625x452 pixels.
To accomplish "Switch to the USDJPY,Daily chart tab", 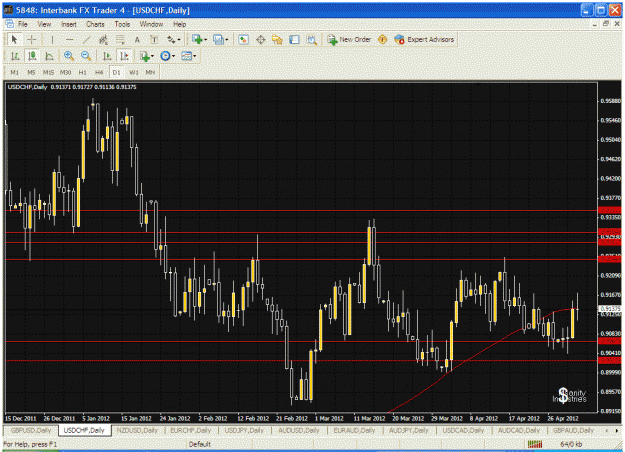I will click(244, 430).
